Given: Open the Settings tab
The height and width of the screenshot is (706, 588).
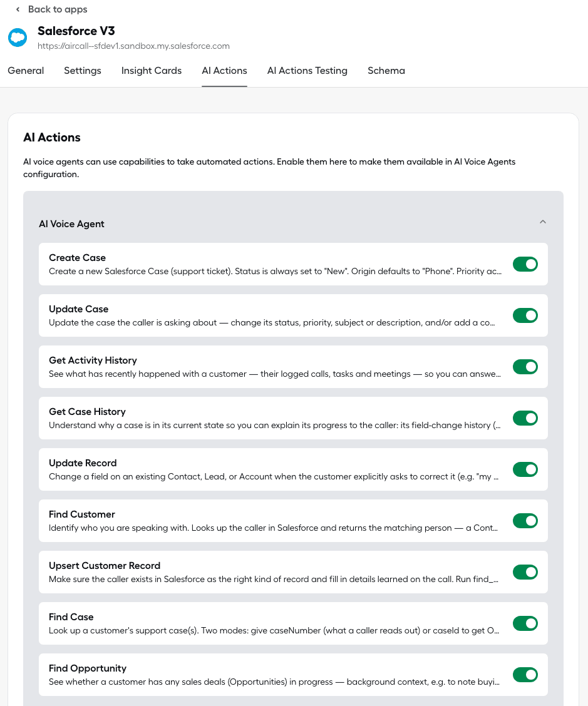Looking at the screenshot, I should pos(83,71).
